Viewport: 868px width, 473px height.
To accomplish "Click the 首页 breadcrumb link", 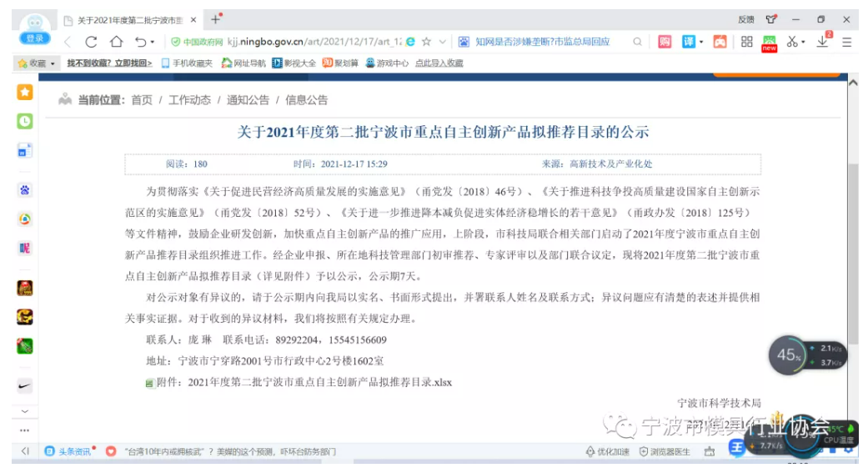I will (142, 100).
